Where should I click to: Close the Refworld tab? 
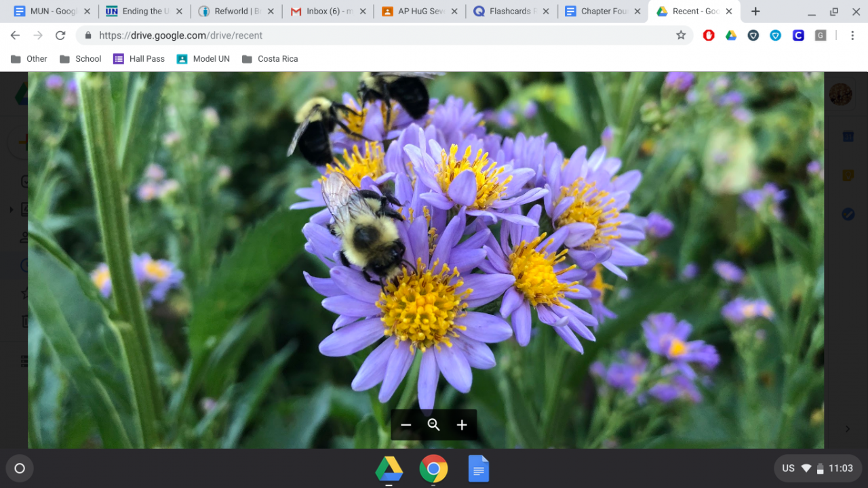click(271, 12)
